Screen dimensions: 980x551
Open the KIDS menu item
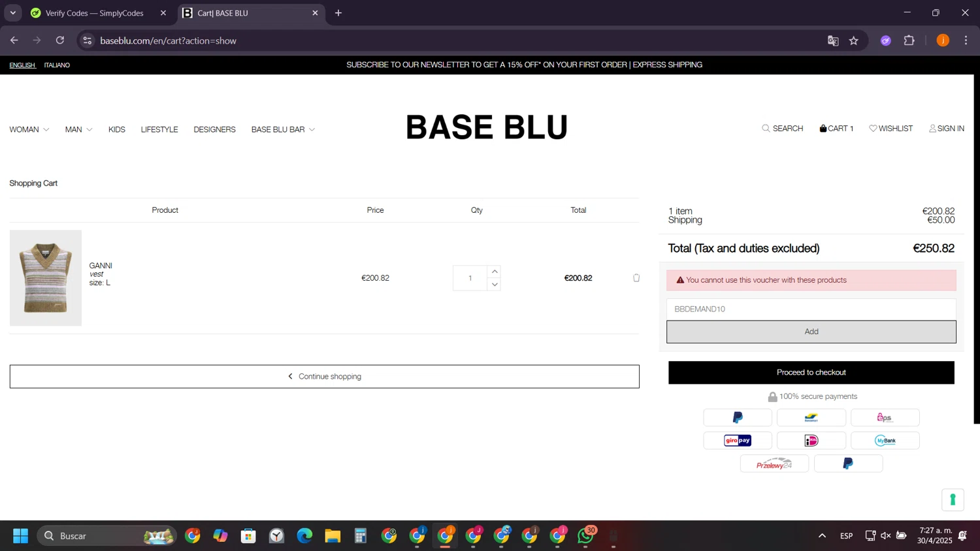click(117, 130)
